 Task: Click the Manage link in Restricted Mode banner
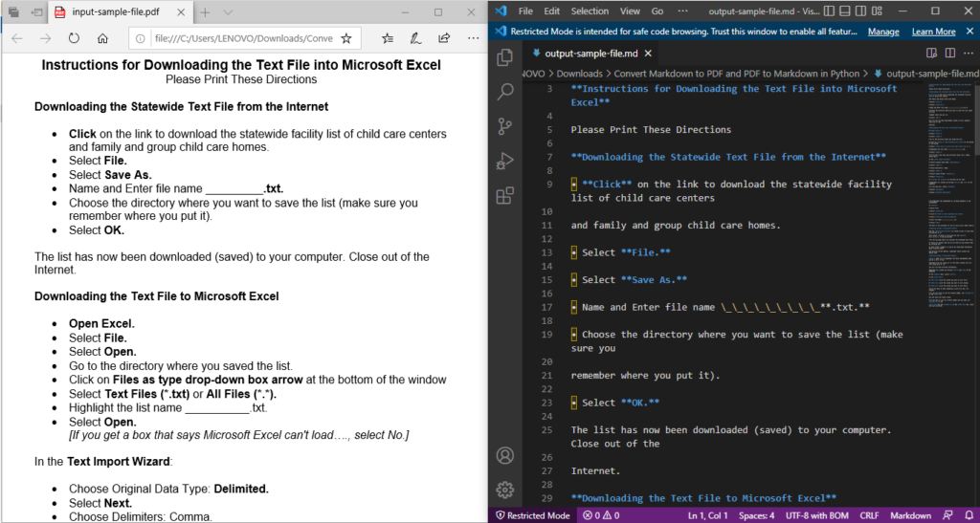click(883, 32)
